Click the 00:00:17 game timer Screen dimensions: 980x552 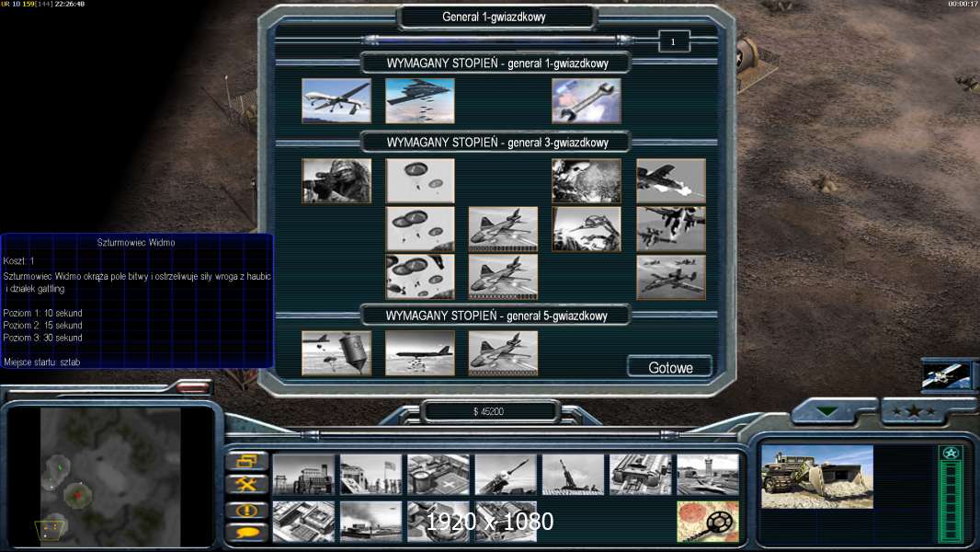click(x=963, y=4)
